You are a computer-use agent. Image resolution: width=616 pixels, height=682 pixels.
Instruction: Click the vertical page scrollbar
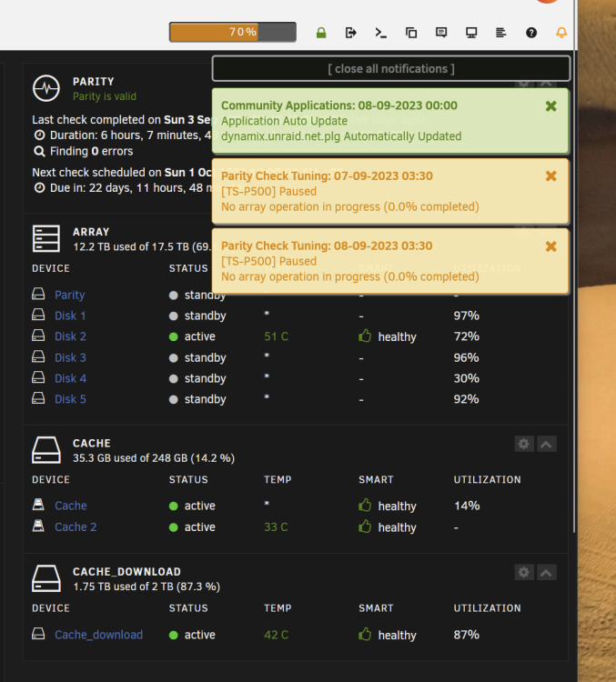[x=575, y=266]
